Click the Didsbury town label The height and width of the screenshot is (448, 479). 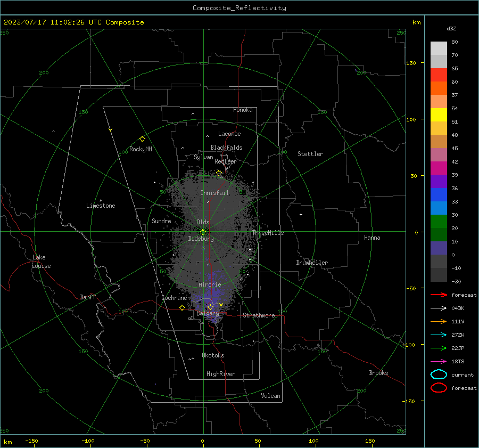pos(201,239)
